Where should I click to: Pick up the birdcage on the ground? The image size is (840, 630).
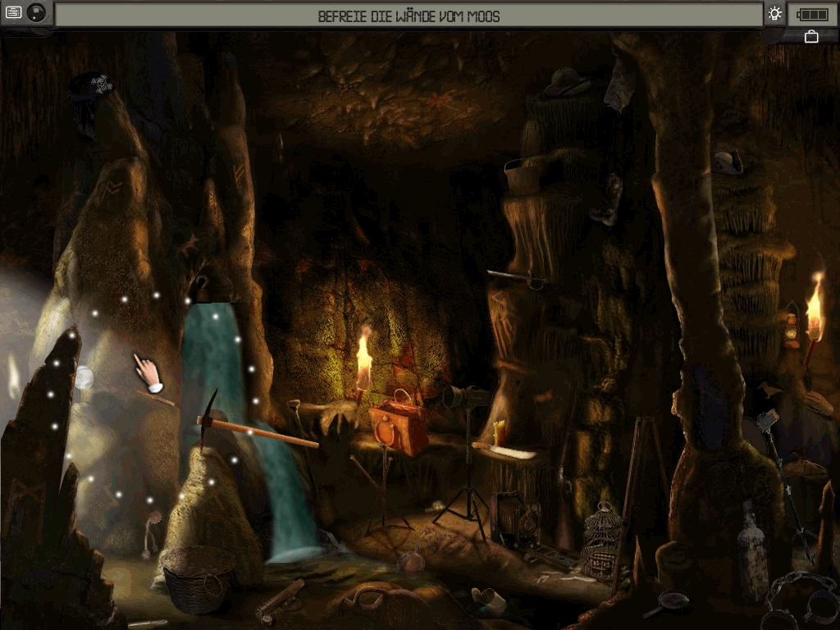coord(602,537)
